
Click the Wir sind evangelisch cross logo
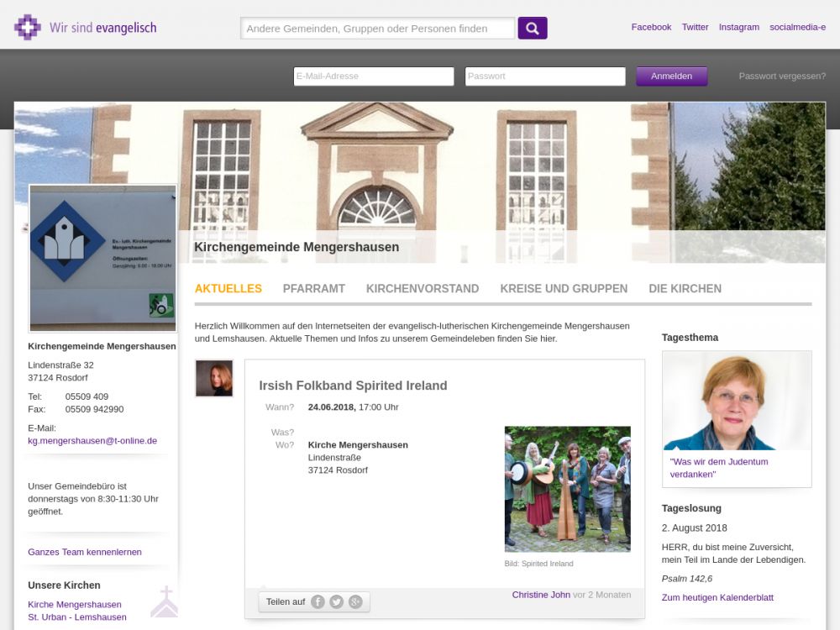28,27
